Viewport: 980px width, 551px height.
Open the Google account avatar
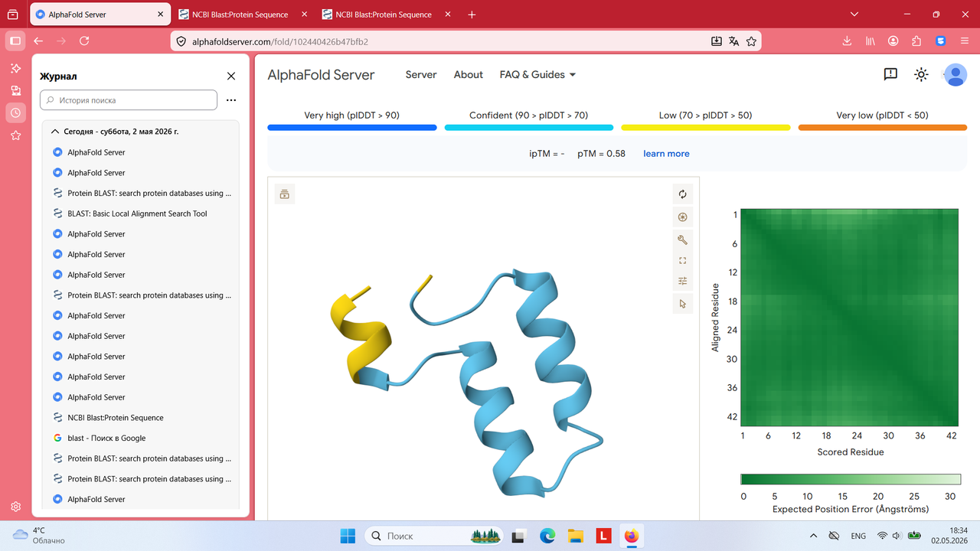pyautogui.click(x=955, y=74)
